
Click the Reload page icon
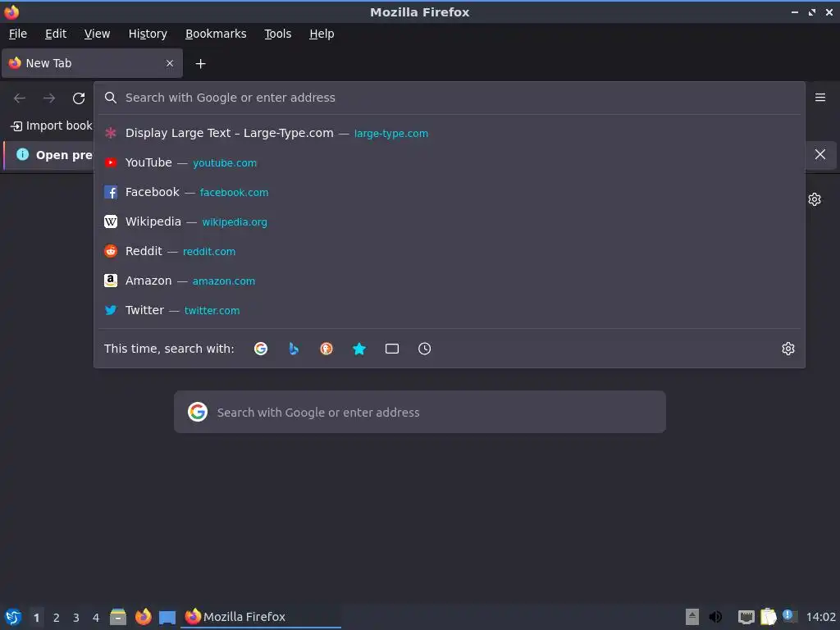[79, 98]
